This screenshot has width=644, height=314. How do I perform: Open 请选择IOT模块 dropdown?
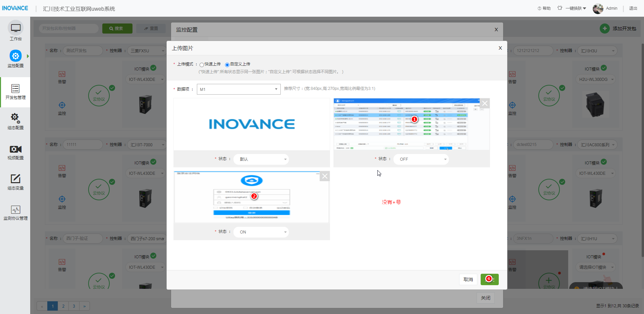596,267
